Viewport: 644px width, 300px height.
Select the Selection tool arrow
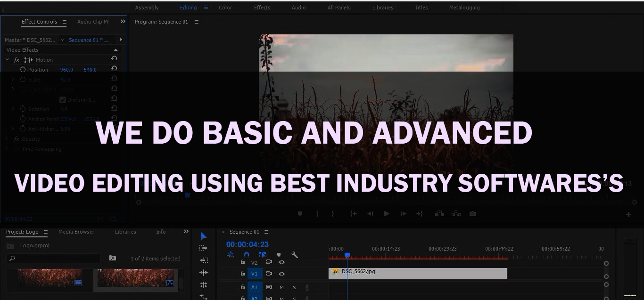(204, 236)
